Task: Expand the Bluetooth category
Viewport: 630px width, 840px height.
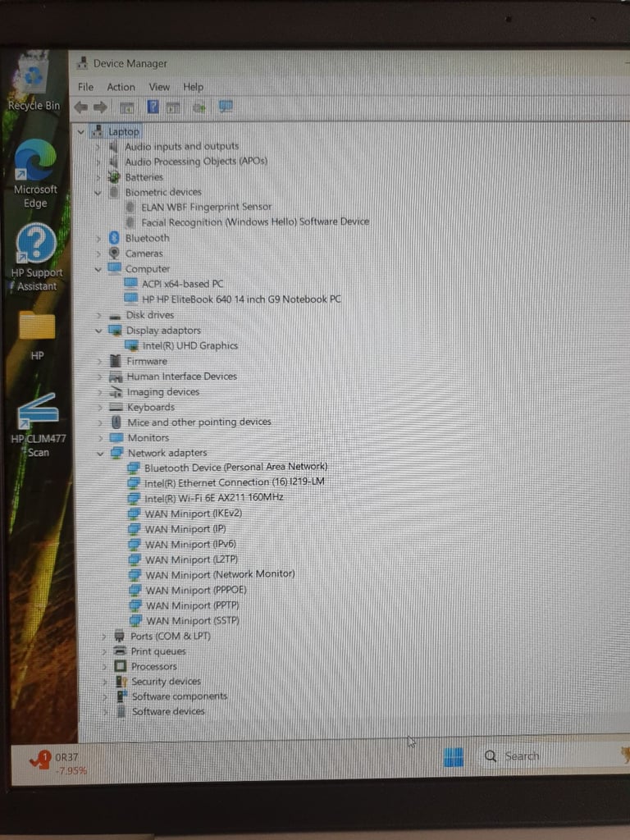Action: tap(98, 239)
